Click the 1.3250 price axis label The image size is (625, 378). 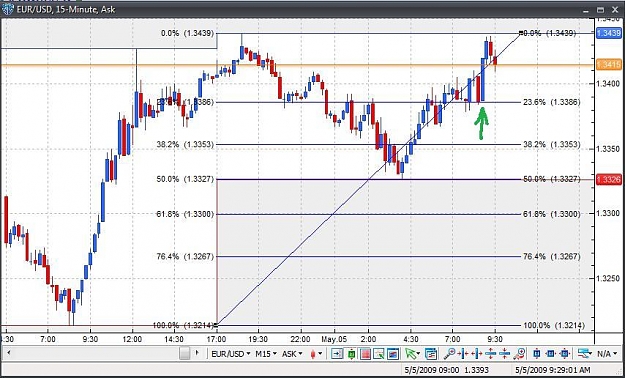click(x=608, y=278)
